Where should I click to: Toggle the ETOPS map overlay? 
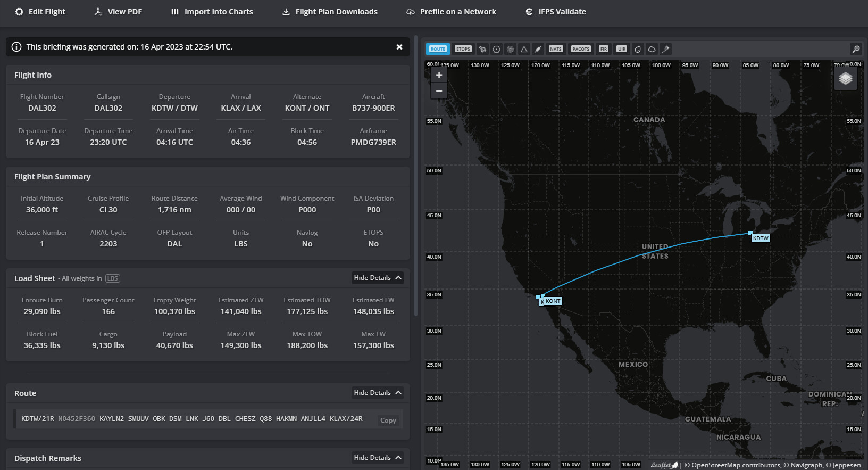point(463,49)
